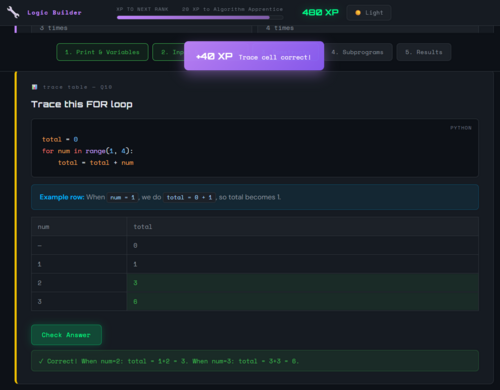
Task: Click the num cell showing 3
Action: click(79, 302)
